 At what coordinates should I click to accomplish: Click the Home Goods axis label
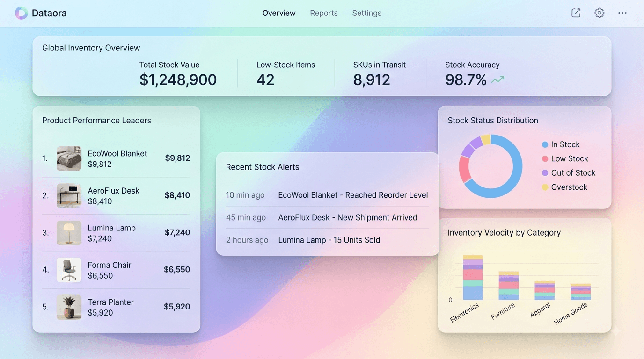(571, 314)
